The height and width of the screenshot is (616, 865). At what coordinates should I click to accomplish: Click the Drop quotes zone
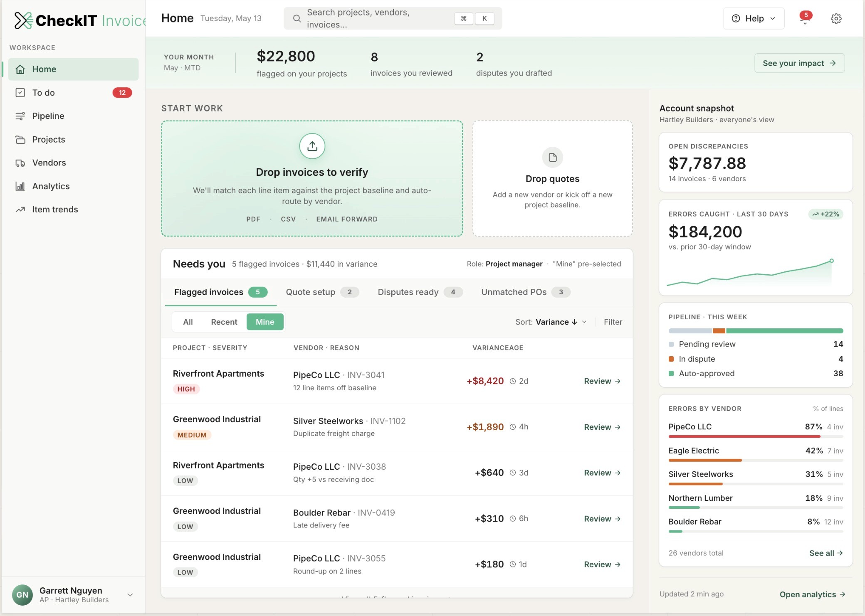point(553,179)
